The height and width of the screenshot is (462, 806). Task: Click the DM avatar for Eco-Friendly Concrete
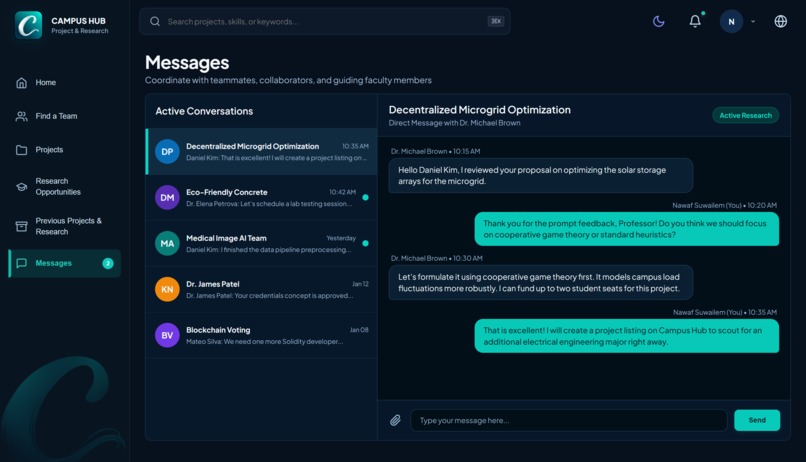coord(167,197)
